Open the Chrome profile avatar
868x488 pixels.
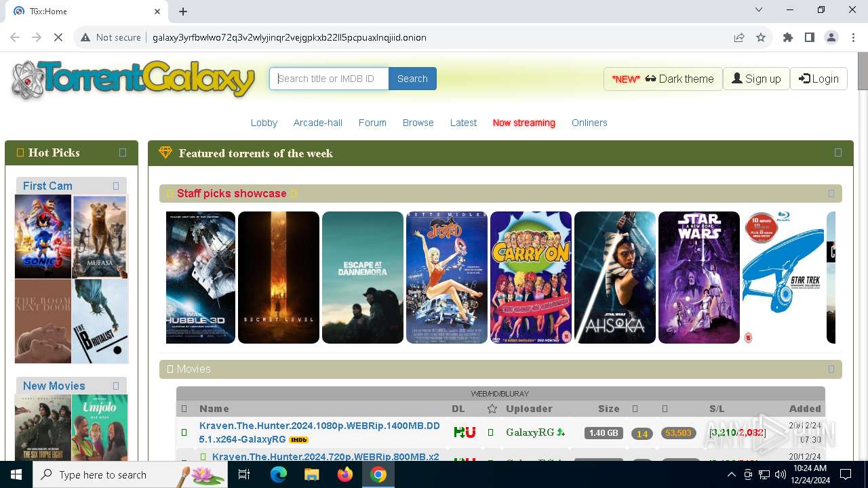tap(831, 37)
